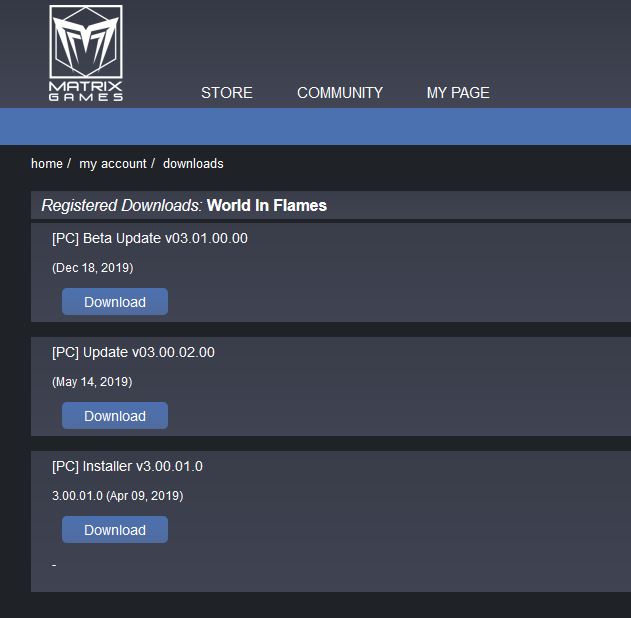Download Installer v3.00.01.0
The height and width of the screenshot is (618, 631).
pyautogui.click(x=115, y=530)
